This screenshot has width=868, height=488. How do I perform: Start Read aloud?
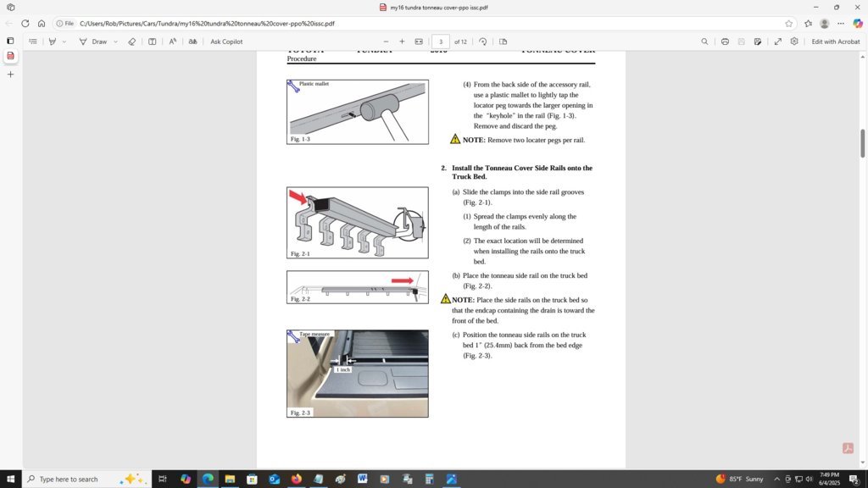click(173, 42)
